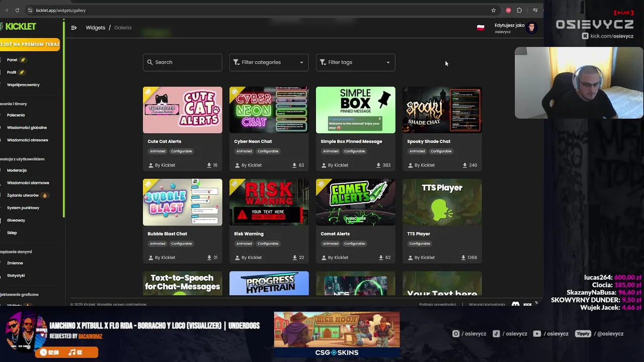Open the Simple Box pinned message thumbnail
This screenshot has width=644, height=362.
click(x=356, y=110)
